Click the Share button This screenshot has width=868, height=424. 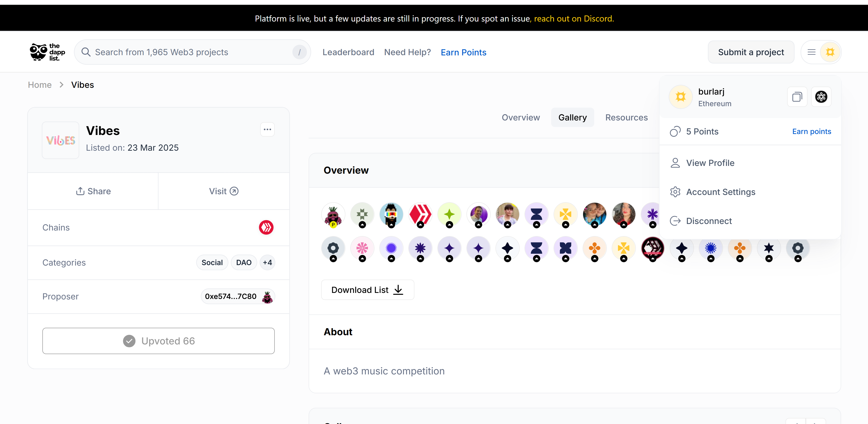[x=93, y=191]
